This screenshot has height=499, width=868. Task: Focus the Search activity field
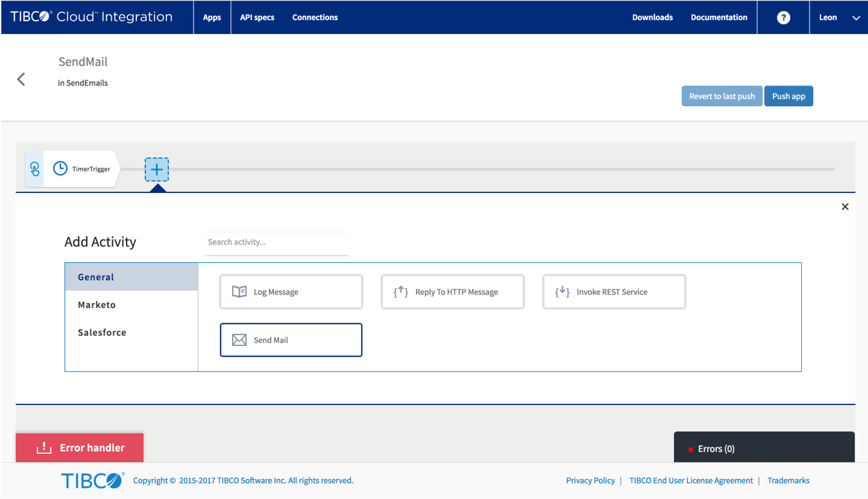click(x=276, y=242)
